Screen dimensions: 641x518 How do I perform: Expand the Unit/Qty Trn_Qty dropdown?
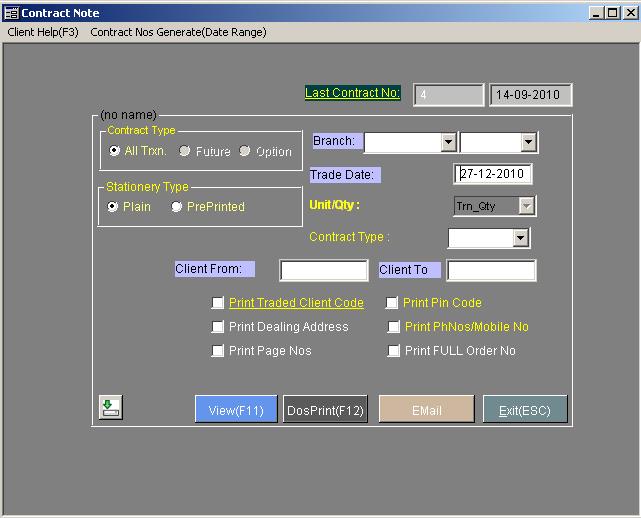coord(526,206)
